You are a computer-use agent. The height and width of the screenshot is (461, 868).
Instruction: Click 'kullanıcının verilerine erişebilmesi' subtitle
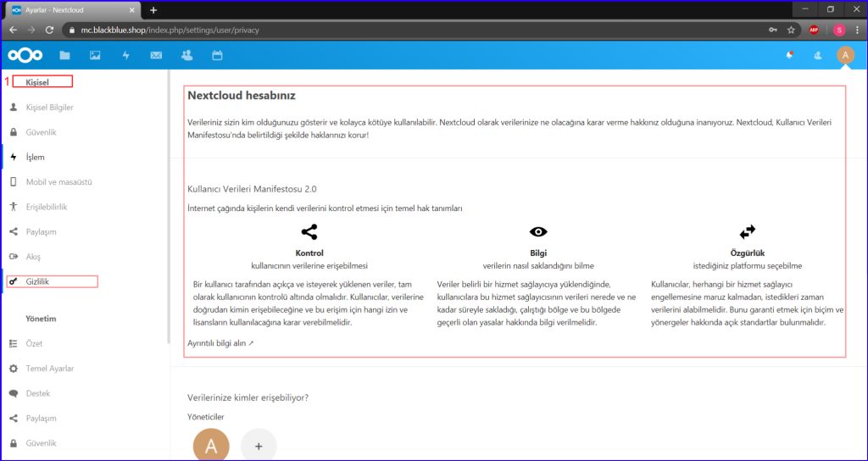tap(309, 265)
